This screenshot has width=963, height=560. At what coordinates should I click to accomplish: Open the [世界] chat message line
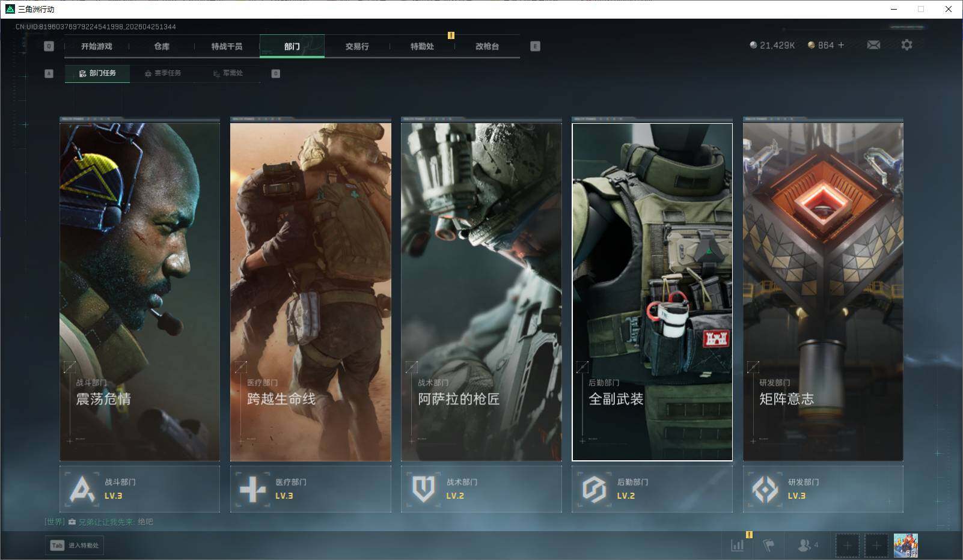click(99, 522)
